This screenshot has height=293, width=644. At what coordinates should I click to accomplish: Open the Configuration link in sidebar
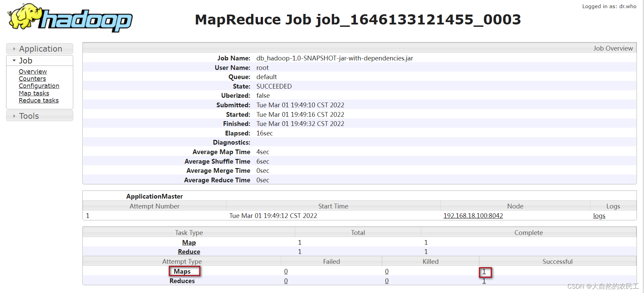tap(39, 86)
